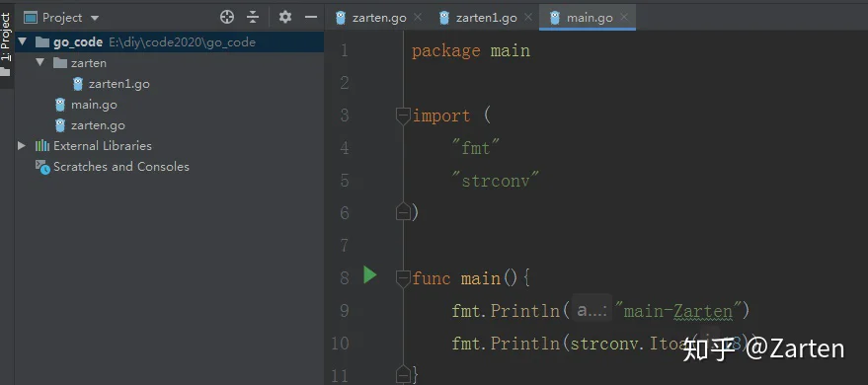Click the 1: Project side tool window button
This screenshot has height=385, width=868.
[x=6, y=44]
